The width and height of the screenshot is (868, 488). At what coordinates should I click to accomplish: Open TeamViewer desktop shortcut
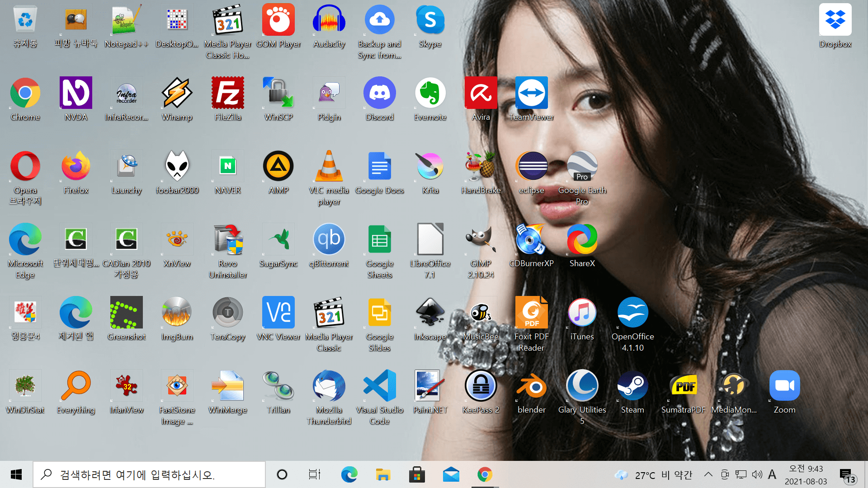[531, 99]
